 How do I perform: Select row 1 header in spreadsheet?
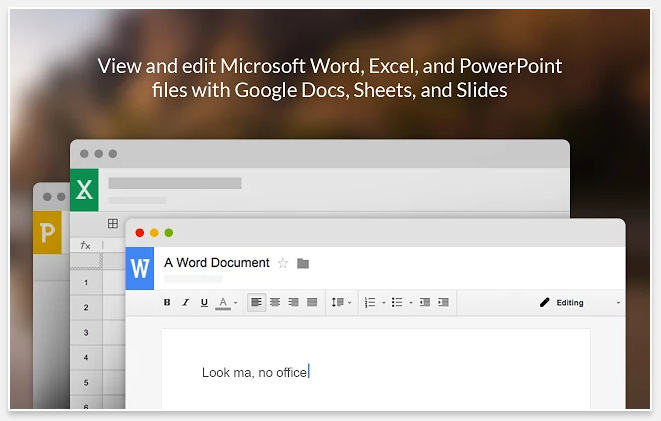(x=86, y=282)
